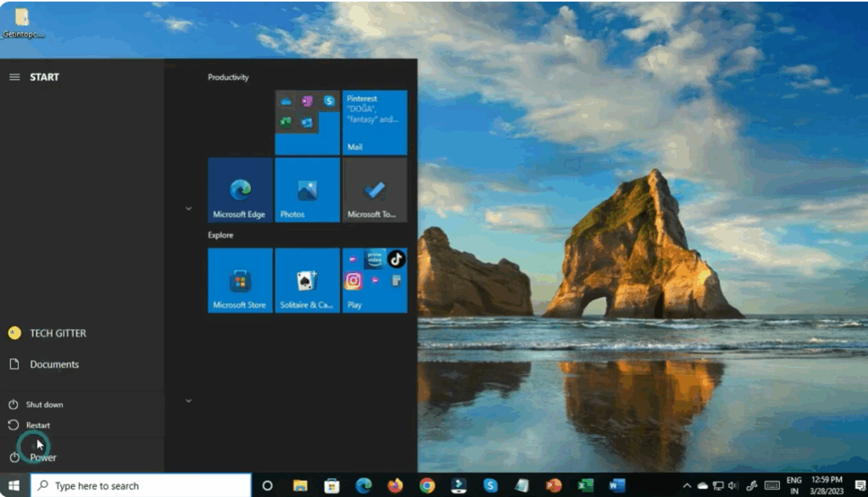Viewport: 868px width, 497px height.
Task: Launch Firefox from the taskbar
Action: pos(395,486)
